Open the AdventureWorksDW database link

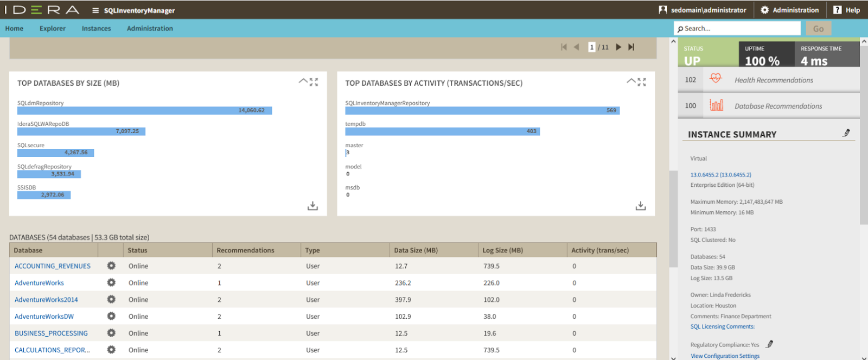click(44, 317)
